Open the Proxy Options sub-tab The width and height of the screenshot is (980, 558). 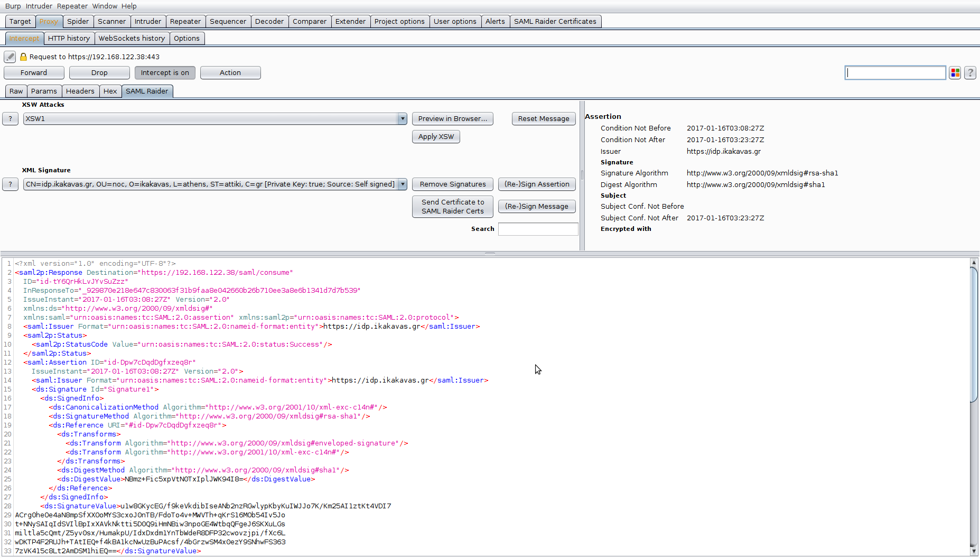click(x=186, y=39)
